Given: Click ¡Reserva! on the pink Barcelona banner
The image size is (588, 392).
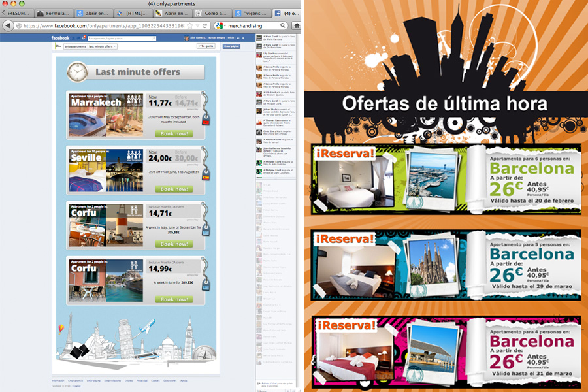Looking at the screenshot, I should [x=346, y=325].
